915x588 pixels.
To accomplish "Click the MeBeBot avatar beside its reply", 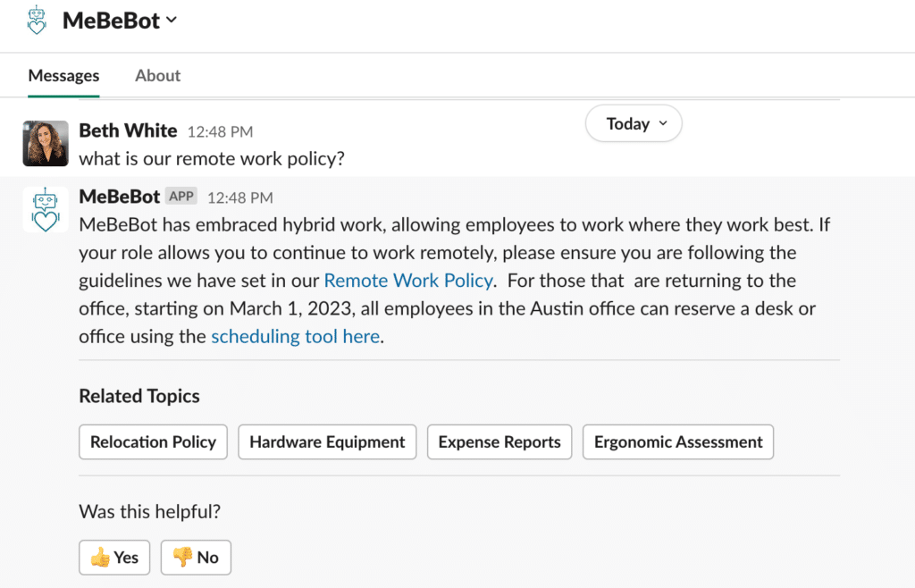I will click(x=46, y=209).
